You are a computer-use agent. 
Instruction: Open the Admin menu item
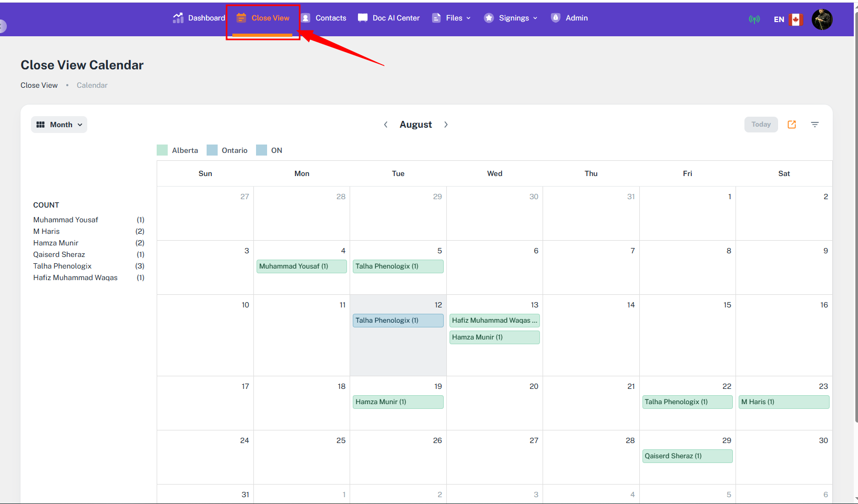[x=570, y=18]
